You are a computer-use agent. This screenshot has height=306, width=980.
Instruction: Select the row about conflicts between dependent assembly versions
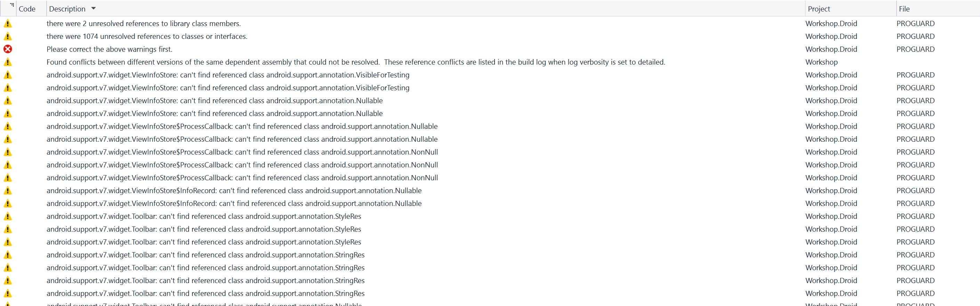490,62
